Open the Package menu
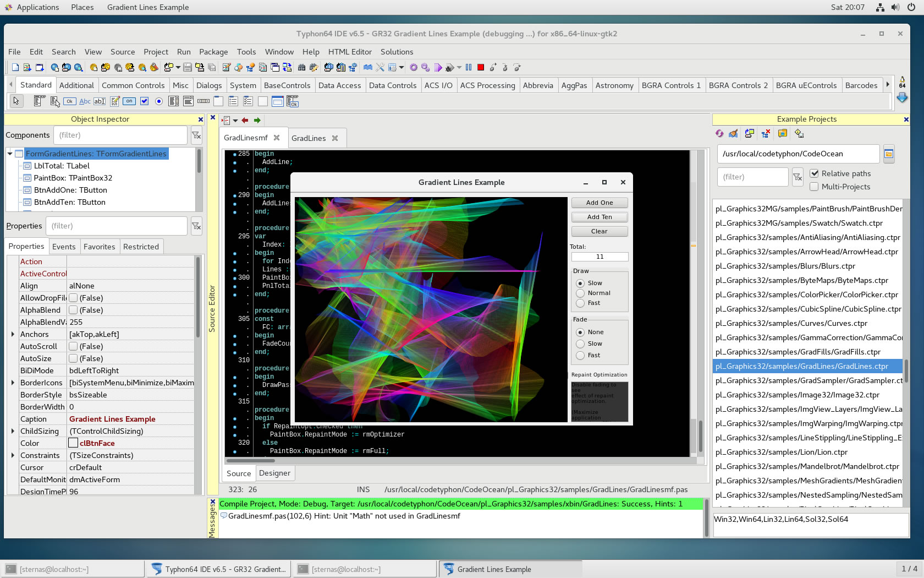The height and width of the screenshot is (578, 924). tap(213, 52)
